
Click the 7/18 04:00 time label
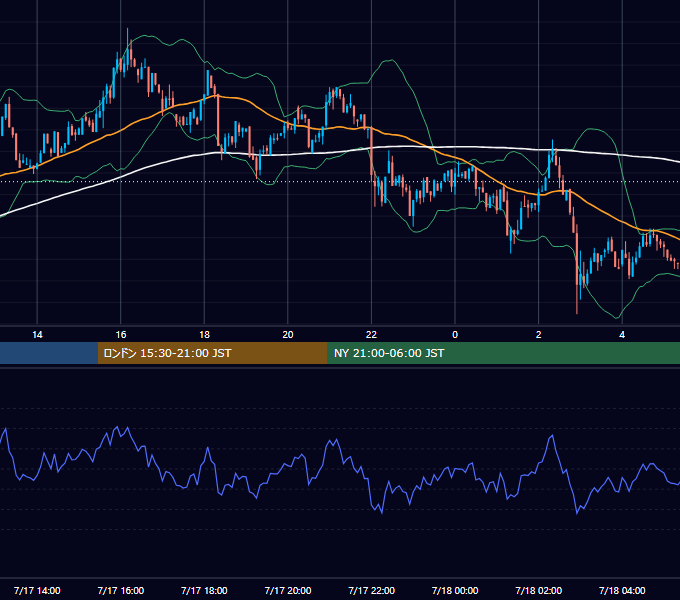pos(622,590)
